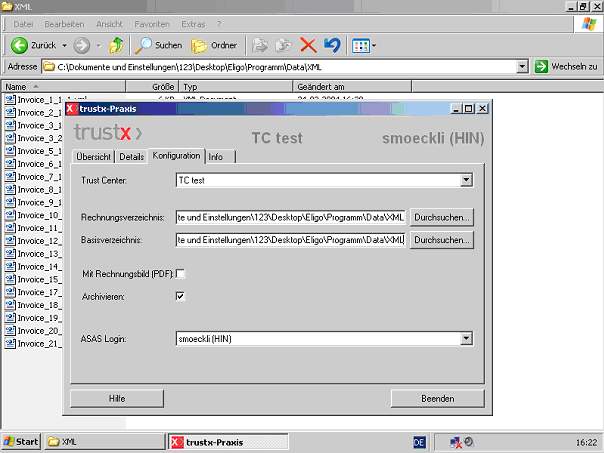Expand the Adresse bar dropdown arrow
This screenshot has height=453, width=604.
(522, 66)
